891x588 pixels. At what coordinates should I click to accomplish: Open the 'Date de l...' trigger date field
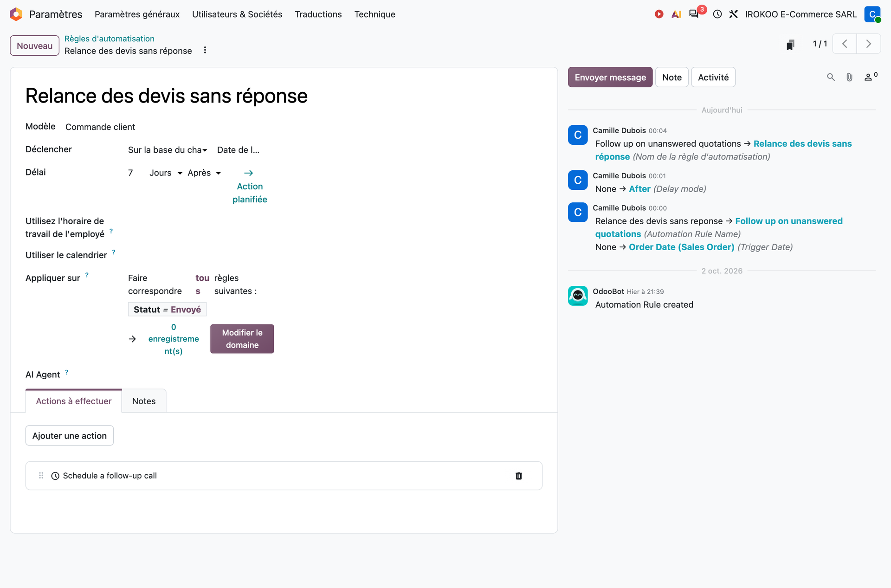238,150
